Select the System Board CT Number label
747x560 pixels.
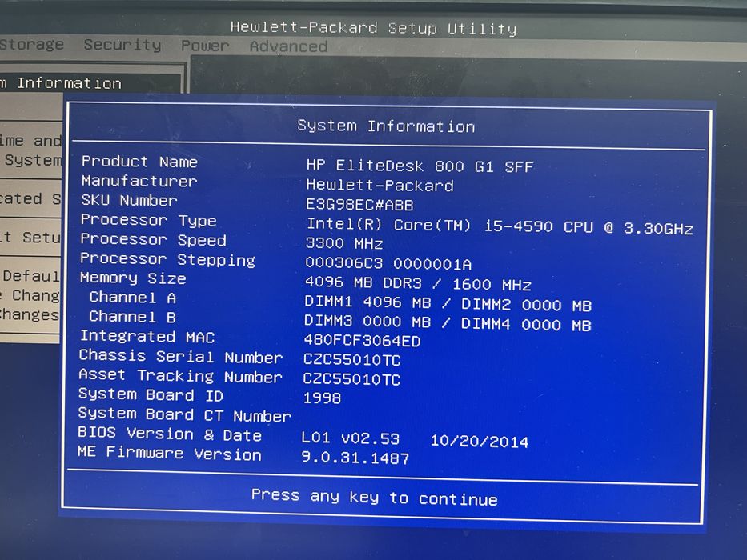click(185, 414)
